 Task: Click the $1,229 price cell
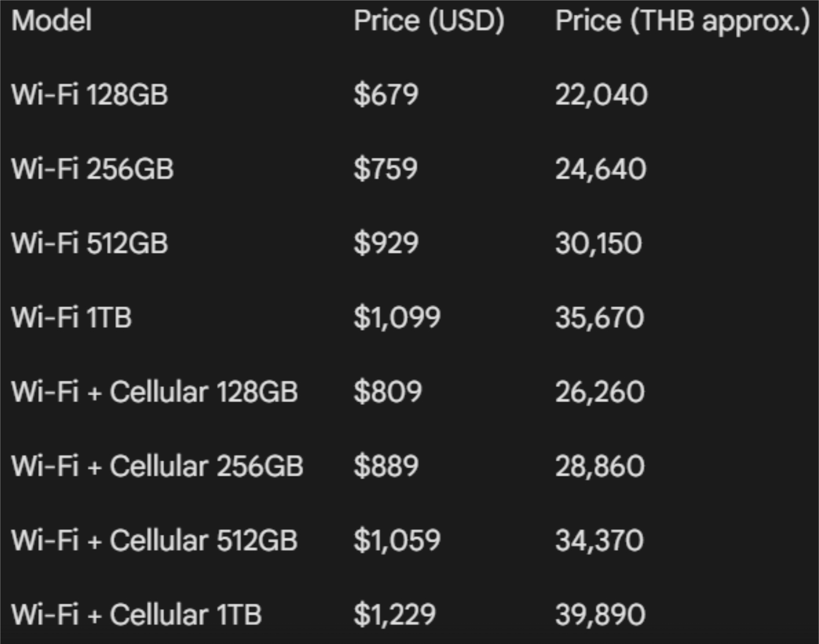click(x=394, y=615)
